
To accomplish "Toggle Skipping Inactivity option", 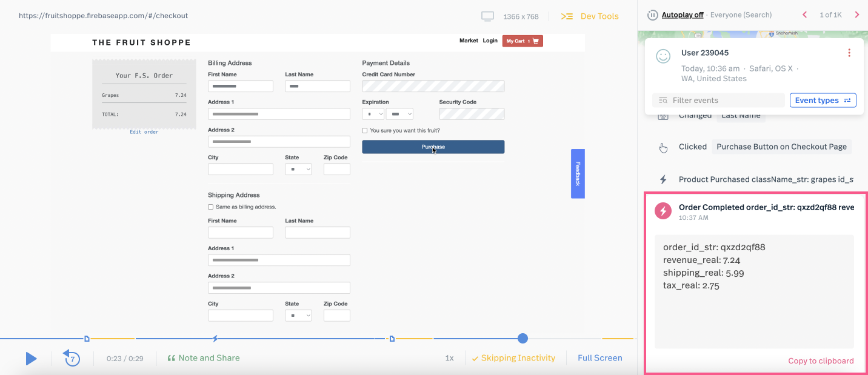I will [x=513, y=358].
